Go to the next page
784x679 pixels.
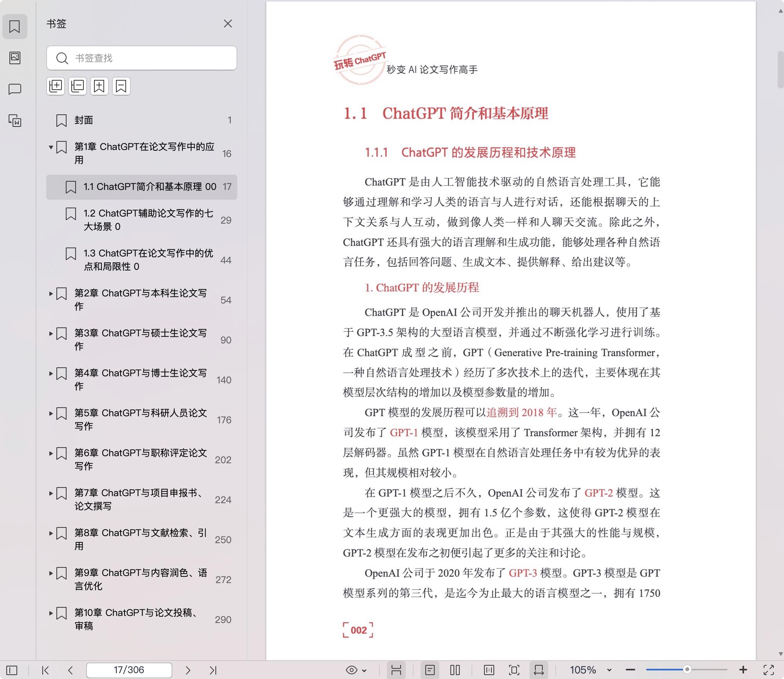coord(188,670)
